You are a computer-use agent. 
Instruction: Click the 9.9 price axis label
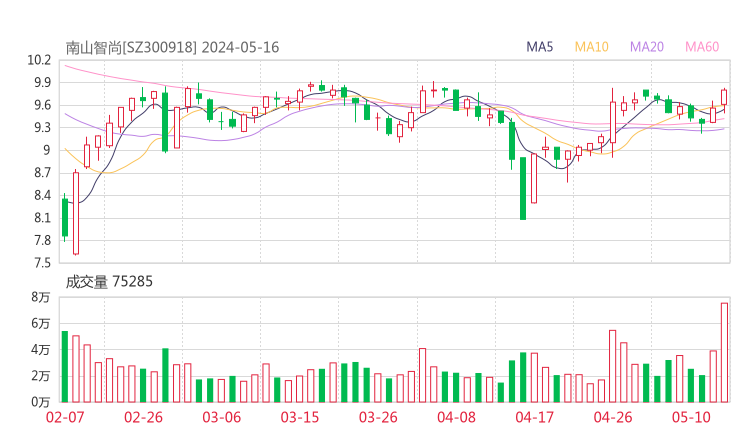click(x=42, y=83)
